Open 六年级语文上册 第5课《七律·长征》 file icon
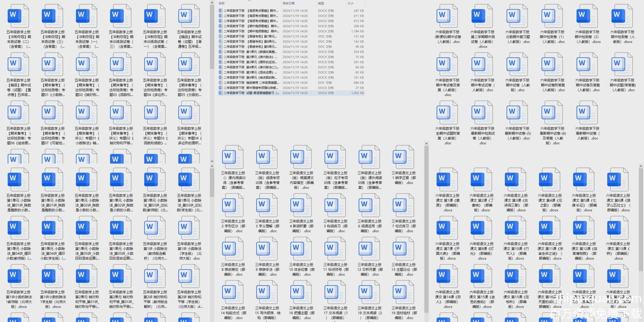 [x=583, y=179]
